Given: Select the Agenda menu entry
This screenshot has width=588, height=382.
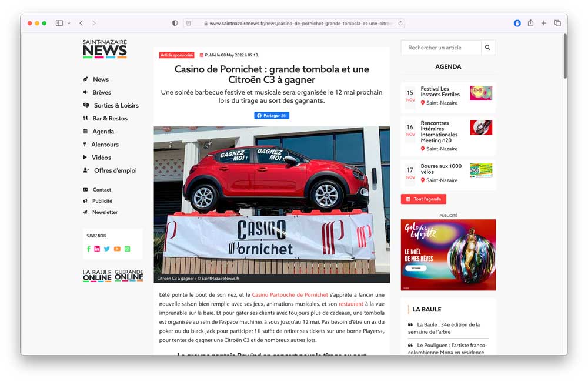Looking at the screenshot, I should coord(102,131).
